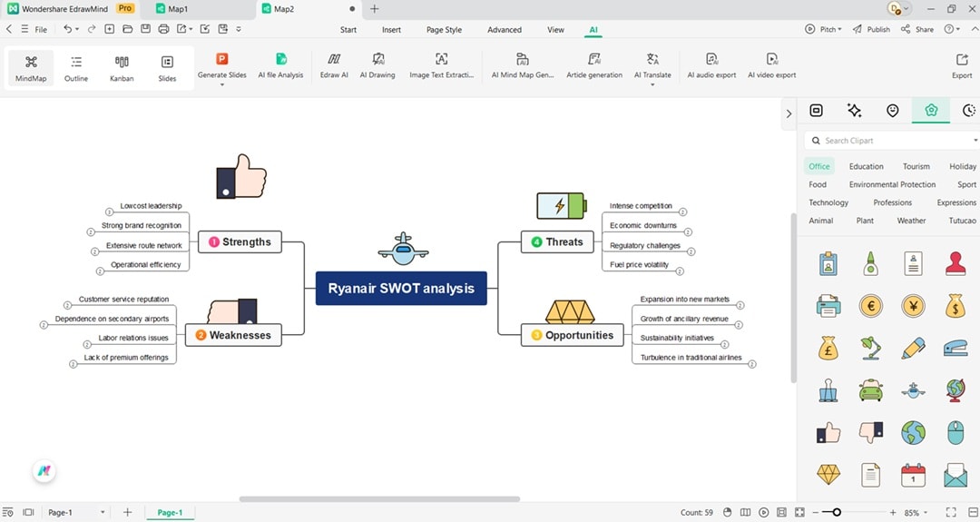Select the calendar clipart icon
Screen dimensions: 980x522
[913, 475]
